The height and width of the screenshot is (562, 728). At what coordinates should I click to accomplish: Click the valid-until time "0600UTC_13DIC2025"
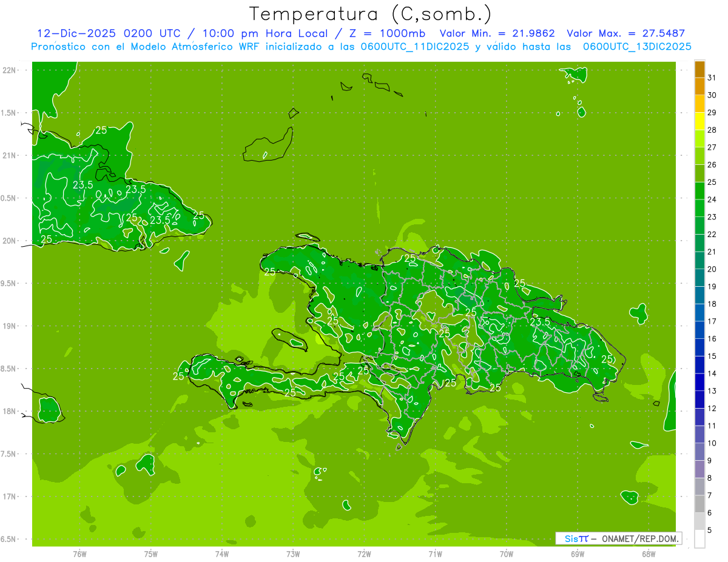(x=637, y=47)
